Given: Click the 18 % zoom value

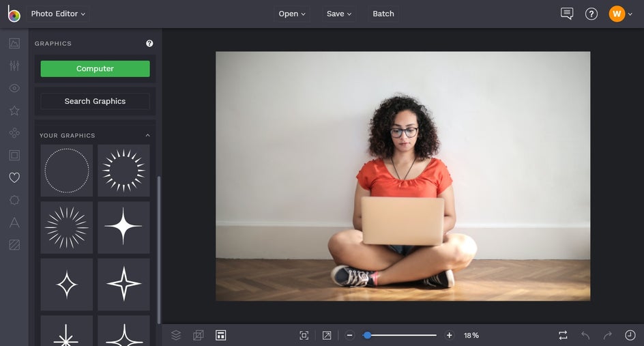Looking at the screenshot, I should click(471, 335).
